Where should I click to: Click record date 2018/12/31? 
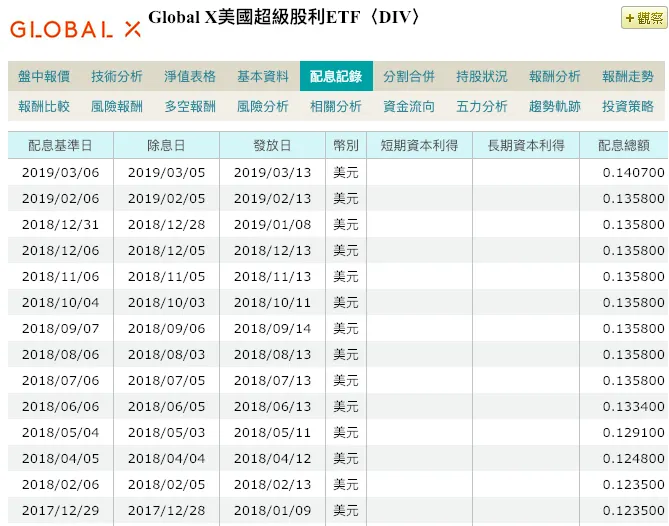click(x=61, y=225)
